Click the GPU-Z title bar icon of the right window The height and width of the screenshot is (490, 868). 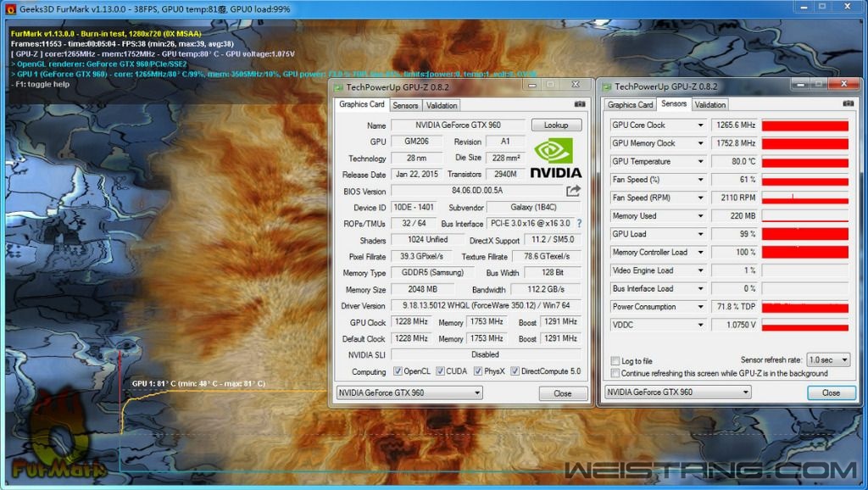coord(607,86)
